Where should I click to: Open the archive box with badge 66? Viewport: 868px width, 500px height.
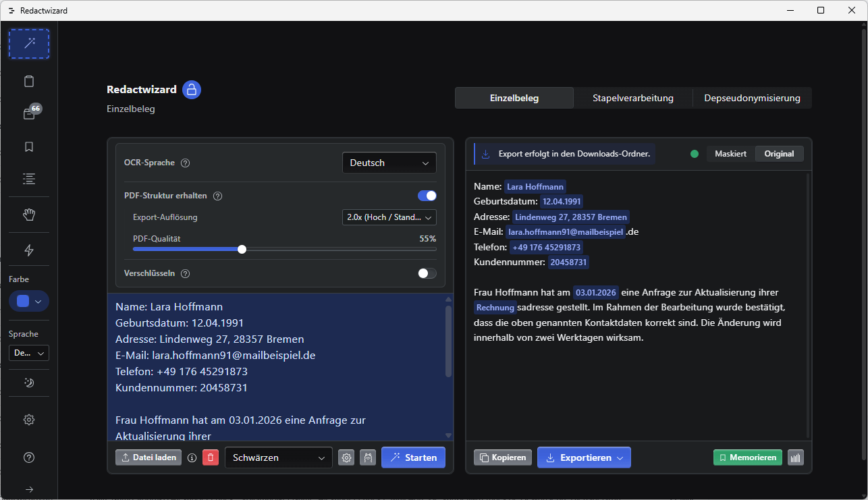29,114
